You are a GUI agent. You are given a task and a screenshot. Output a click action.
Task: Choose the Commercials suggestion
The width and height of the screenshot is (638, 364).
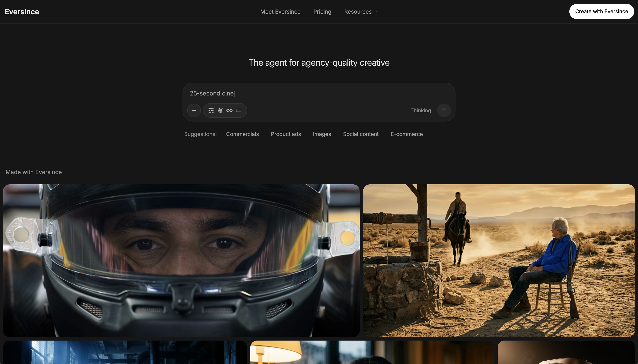click(242, 134)
